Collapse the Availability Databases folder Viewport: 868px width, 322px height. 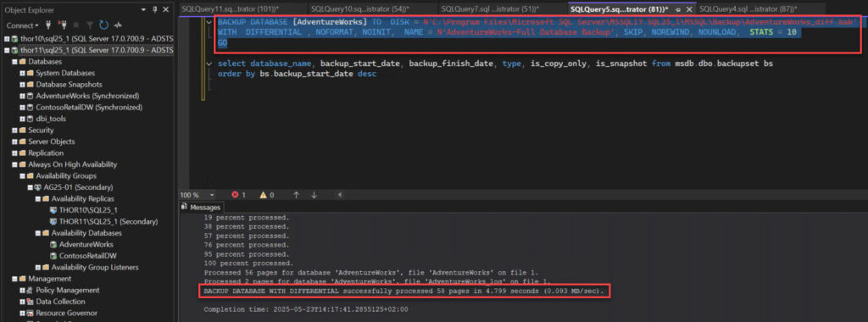37,233
